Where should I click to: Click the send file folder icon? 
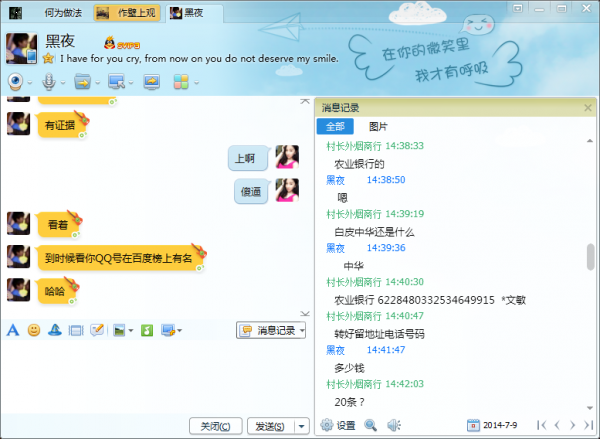point(82,82)
